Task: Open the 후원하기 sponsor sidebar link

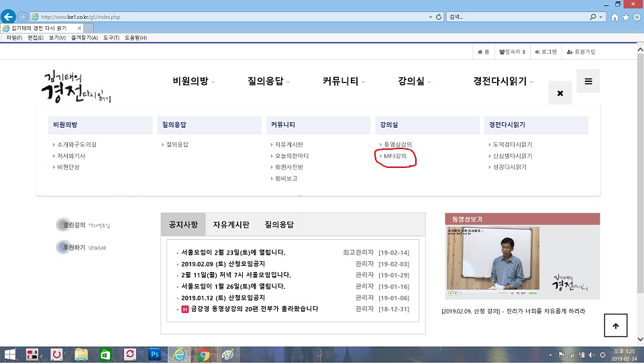Action: tap(81, 247)
